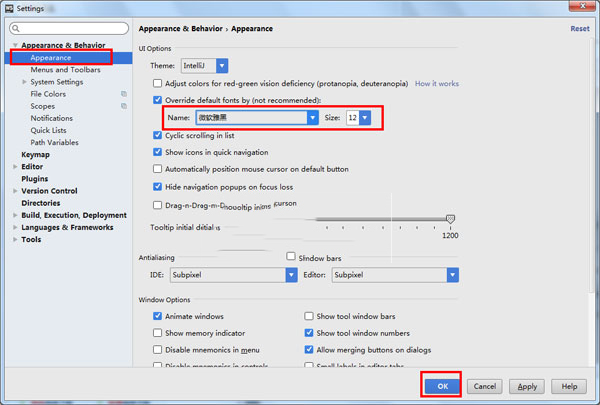
Task: Click the OK button
Action: click(442, 386)
